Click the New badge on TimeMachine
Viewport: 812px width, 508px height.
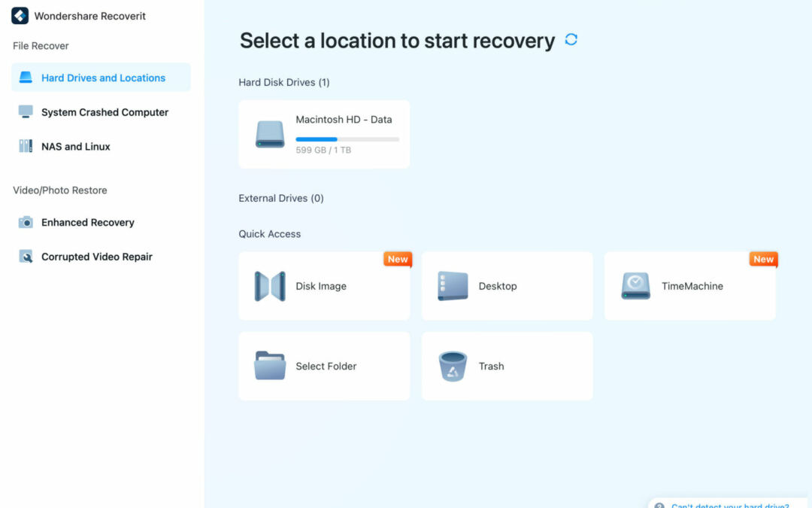[763, 260]
